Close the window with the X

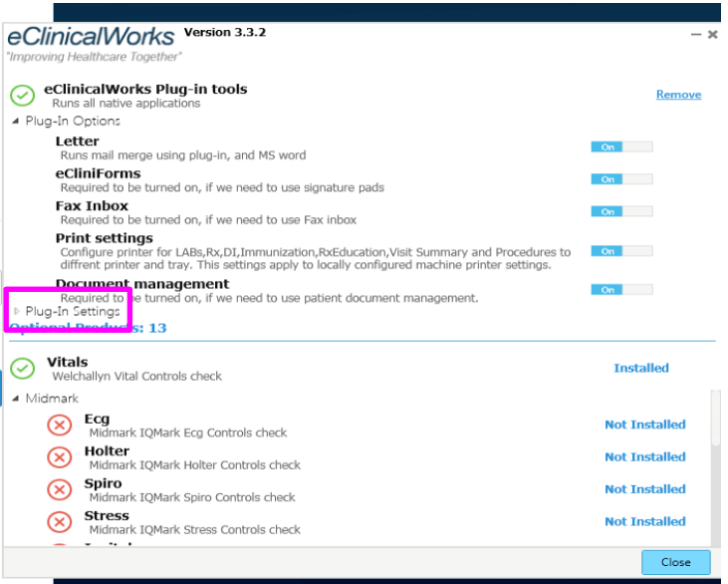713,34
